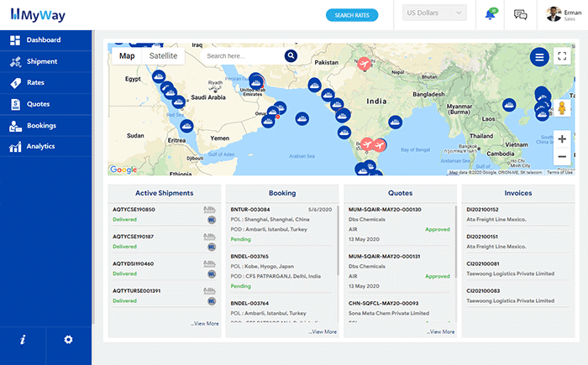Image resolution: width=588 pixels, height=365 pixels.
Task: Click WL badge on AQTYCSE190850 row
Action: pos(212,220)
